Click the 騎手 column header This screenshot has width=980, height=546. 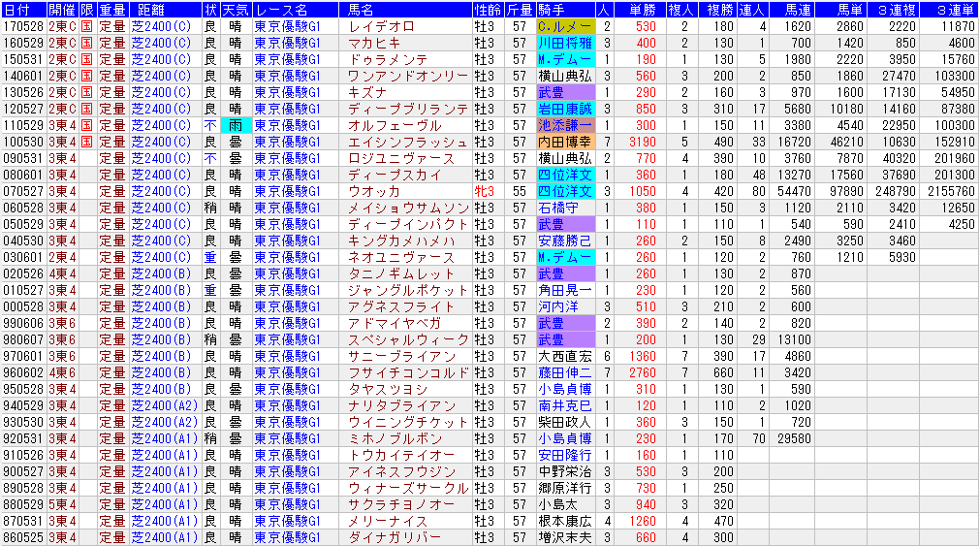click(566, 10)
